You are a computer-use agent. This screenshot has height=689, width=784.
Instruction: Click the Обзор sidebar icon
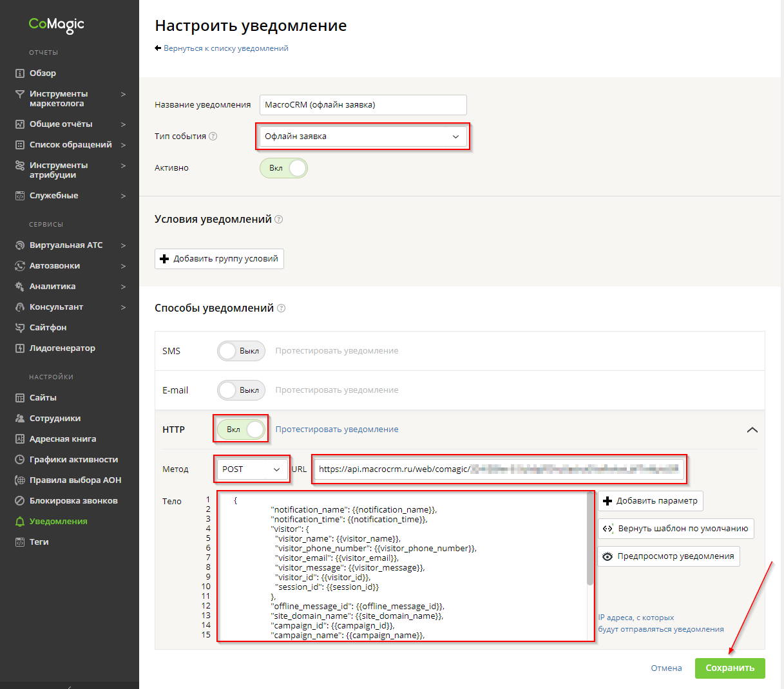pos(20,73)
